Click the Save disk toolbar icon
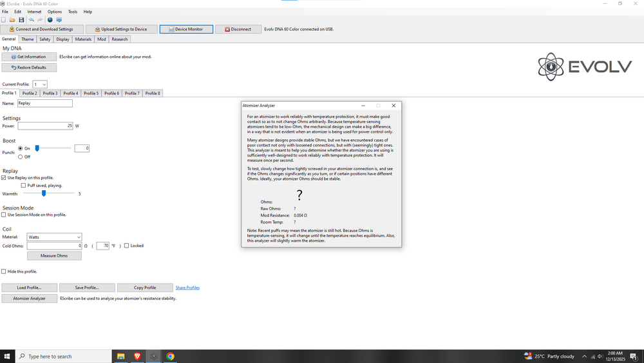The image size is (644, 363). (21, 20)
